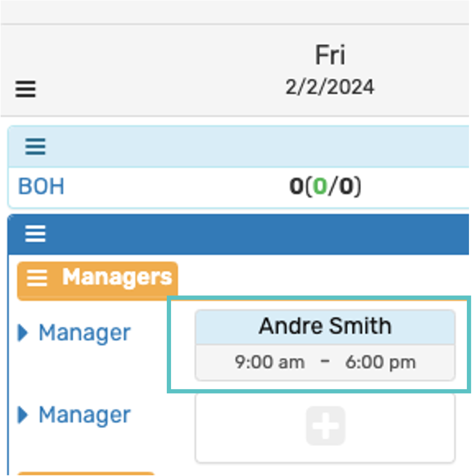
Task: Open Andre Smith's shift card
Action: click(325, 326)
